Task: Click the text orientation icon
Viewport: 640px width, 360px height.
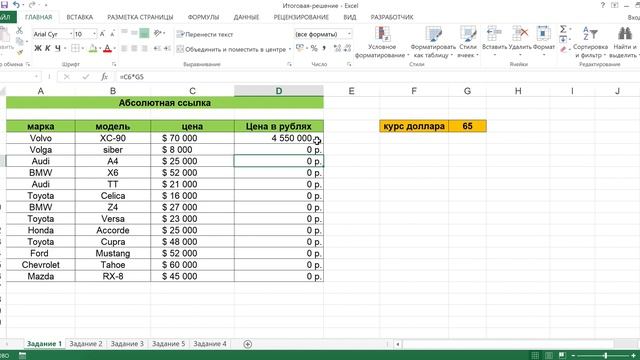Action: (x=158, y=33)
